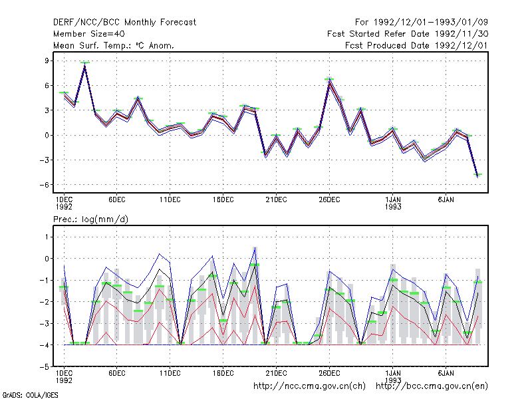
Task: Click the ncc.cma.gov.cn(ch) link
Action: coord(309,386)
